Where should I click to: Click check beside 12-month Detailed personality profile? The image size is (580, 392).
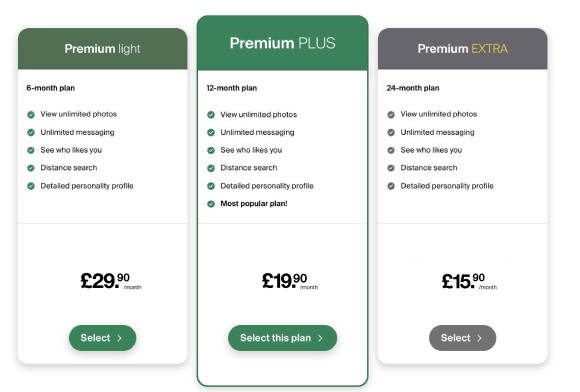[x=211, y=186]
